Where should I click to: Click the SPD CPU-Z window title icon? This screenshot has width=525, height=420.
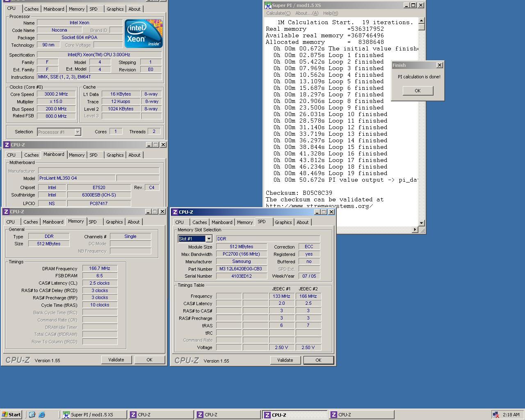tap(175, 212)
